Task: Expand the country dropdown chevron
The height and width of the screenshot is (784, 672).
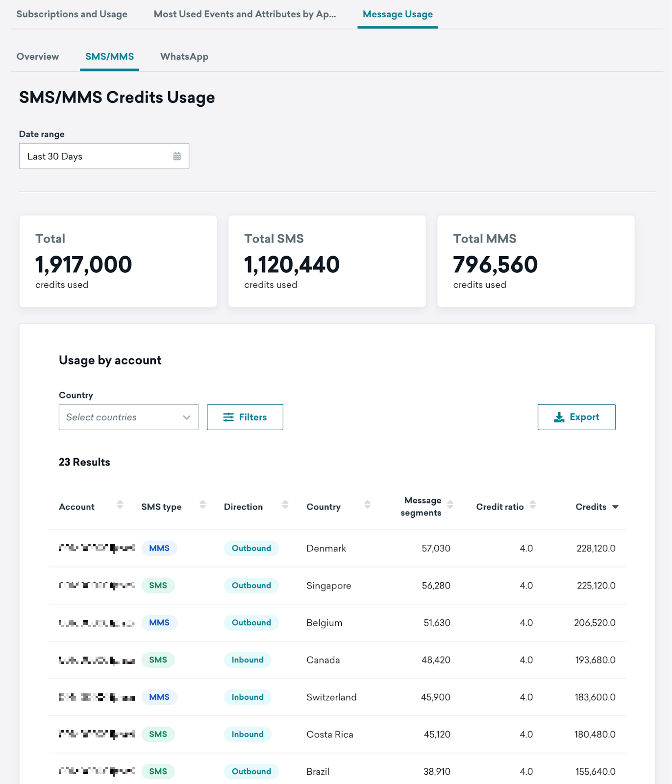Action: 186,417
